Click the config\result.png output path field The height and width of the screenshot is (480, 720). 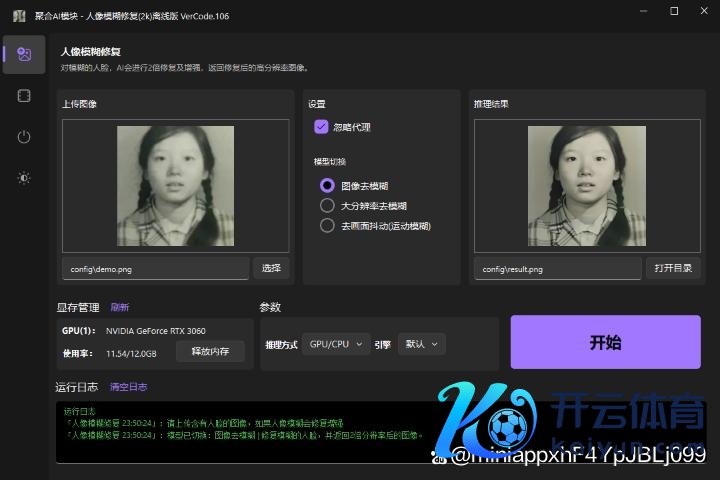click(x=557, y=269)
